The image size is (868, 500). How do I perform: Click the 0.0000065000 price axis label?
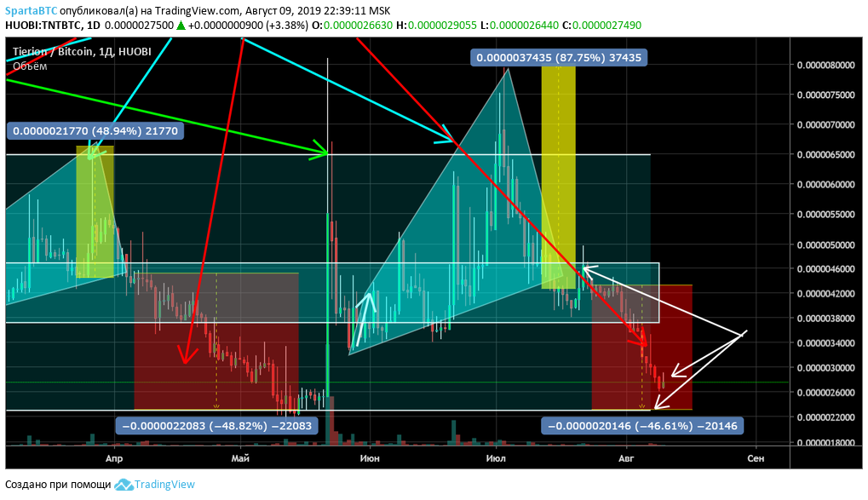(x=825, y=155)
